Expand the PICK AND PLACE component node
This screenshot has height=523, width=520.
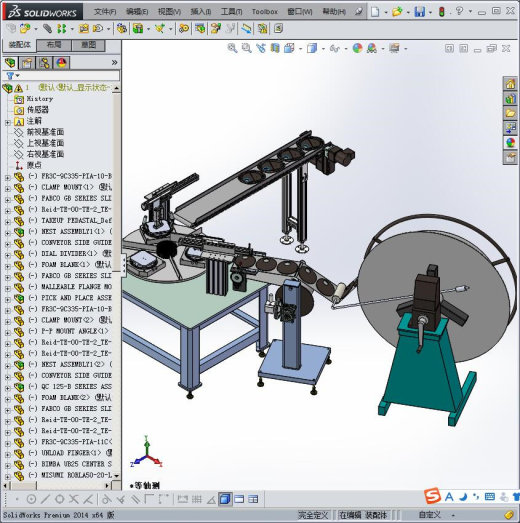pos(8,300)
